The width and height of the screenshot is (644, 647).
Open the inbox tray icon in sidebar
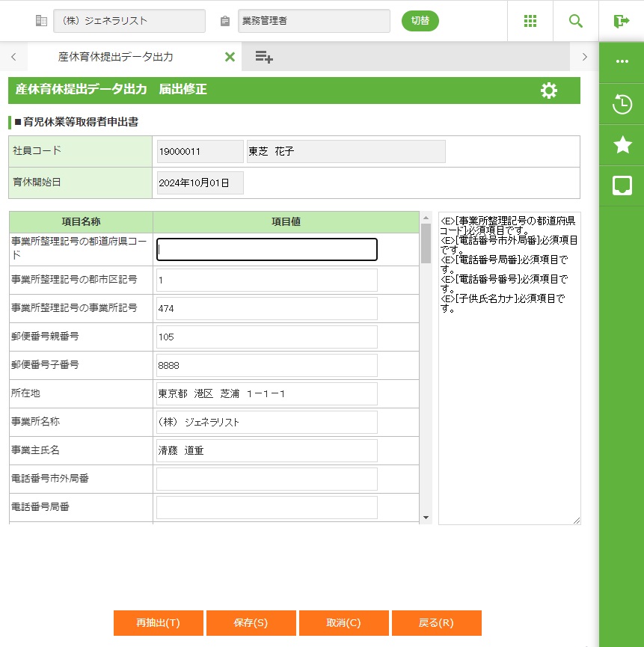click(x=622, y=185)
